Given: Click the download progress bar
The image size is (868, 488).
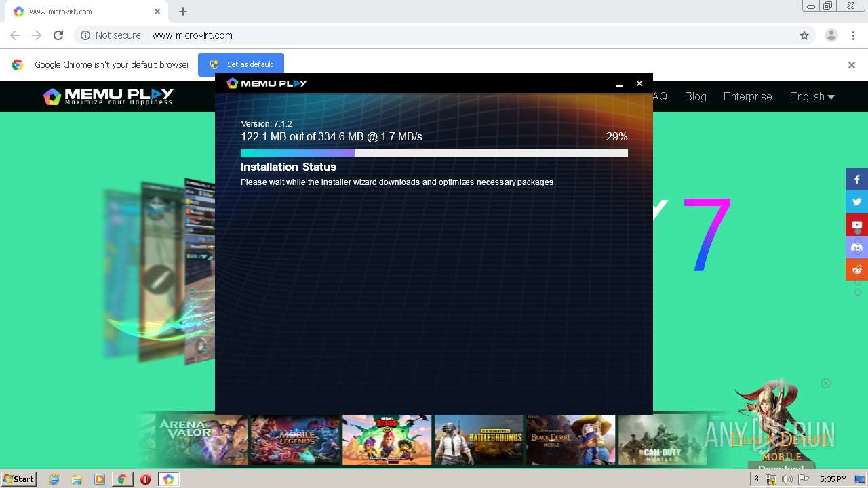Looking at the screenshot, I should point(434,153).
